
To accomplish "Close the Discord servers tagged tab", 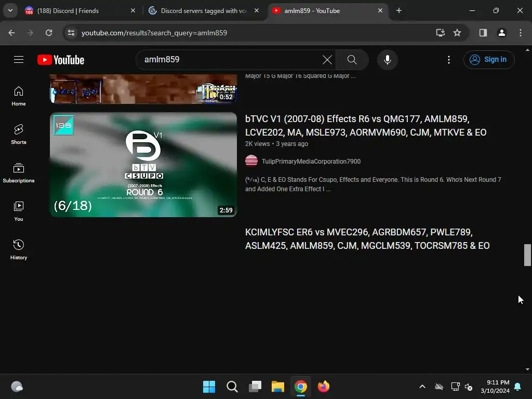I will 257,11.
